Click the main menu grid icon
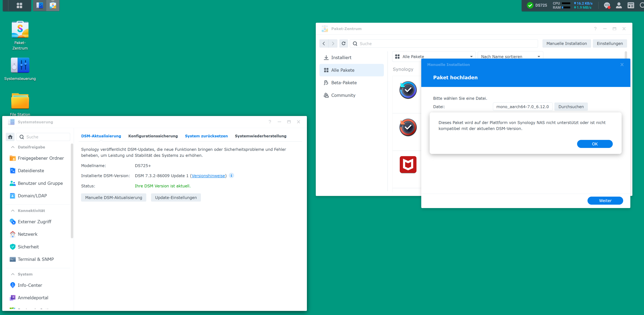 pyautogui.click(x=19, y=5)
